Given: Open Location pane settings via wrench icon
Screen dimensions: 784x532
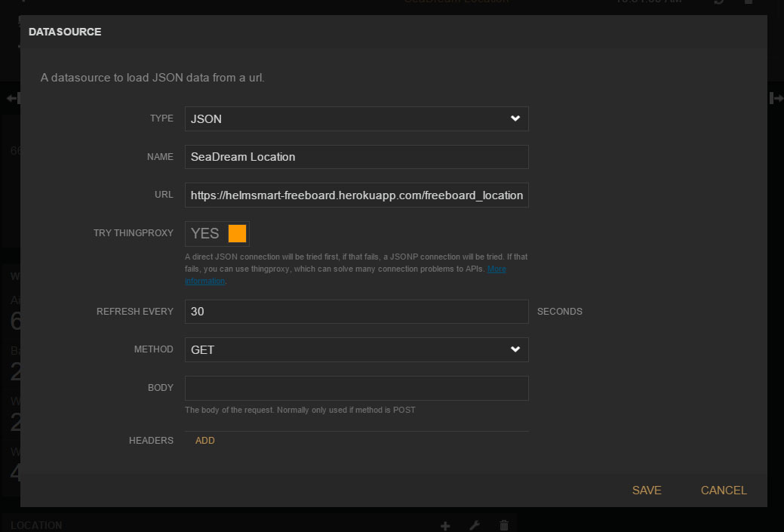Looking at the screenshot, I should [475, 525].
